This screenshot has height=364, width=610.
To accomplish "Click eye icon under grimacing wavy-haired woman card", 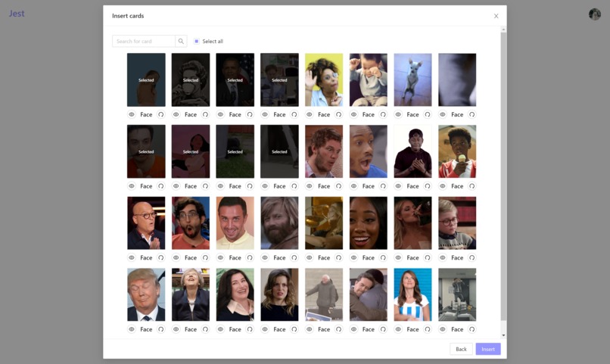I will [x=265, y=329].
